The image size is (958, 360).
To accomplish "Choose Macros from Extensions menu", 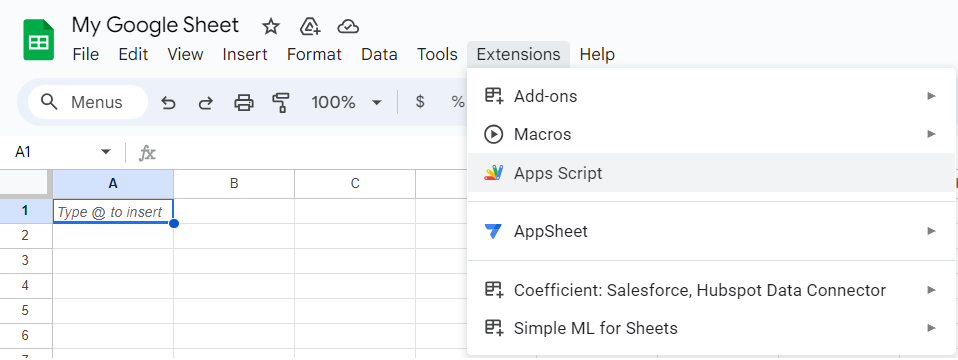I will [711, 134].
